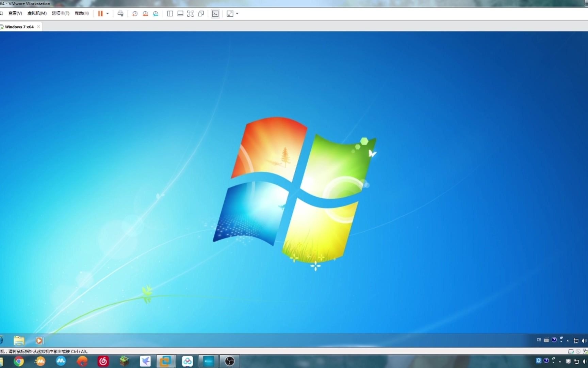Enter full screen mode
This screenshot has width=588, height=368.
tap(191, 14)
